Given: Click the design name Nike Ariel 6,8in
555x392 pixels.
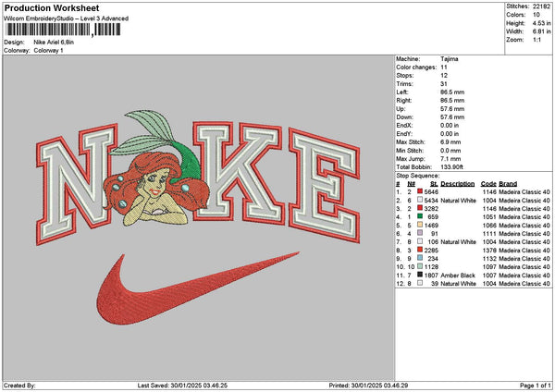Looking at the screenshot, I should [54, 43].
